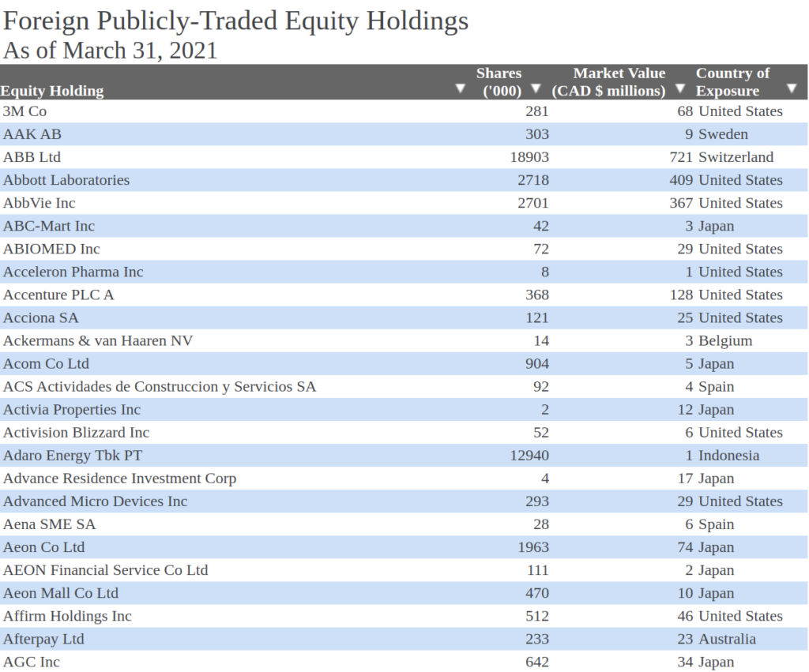Screen dimensions: 809x672
Task: Select the 'ABC-Mart Inc' holding name
Action: click(x=49, y=226)
